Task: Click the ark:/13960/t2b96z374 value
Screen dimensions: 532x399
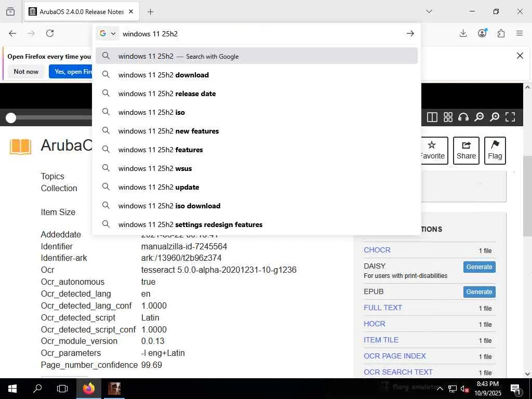Action: [181, 258]
